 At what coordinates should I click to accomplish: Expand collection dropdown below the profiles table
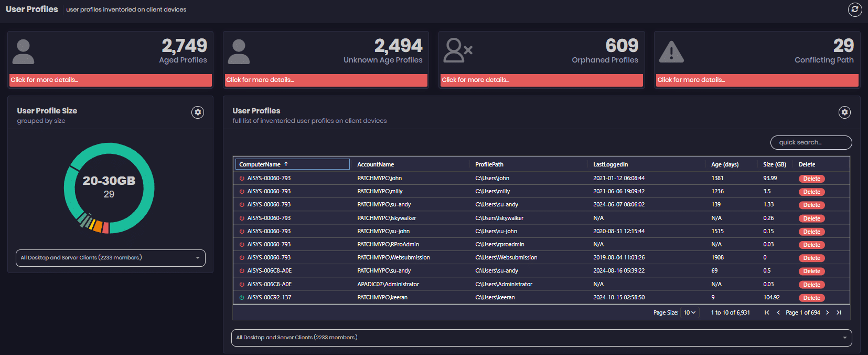pos(541,338)
